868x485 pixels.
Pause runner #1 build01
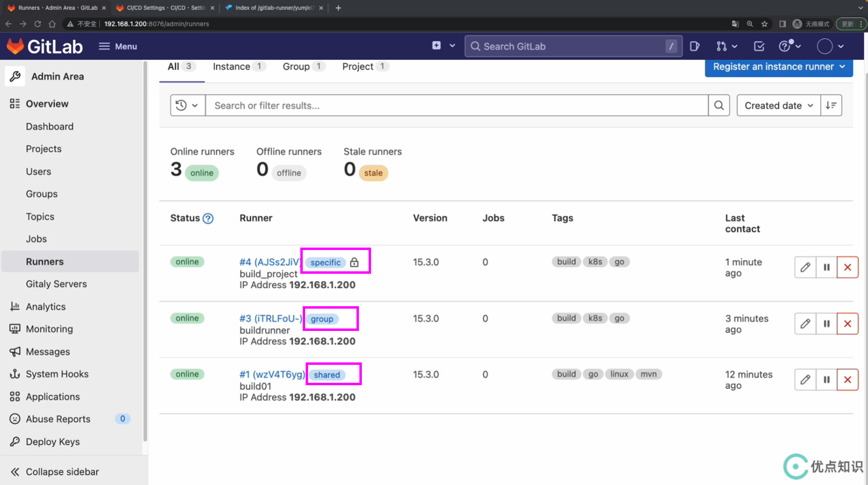tap(826, 379)
